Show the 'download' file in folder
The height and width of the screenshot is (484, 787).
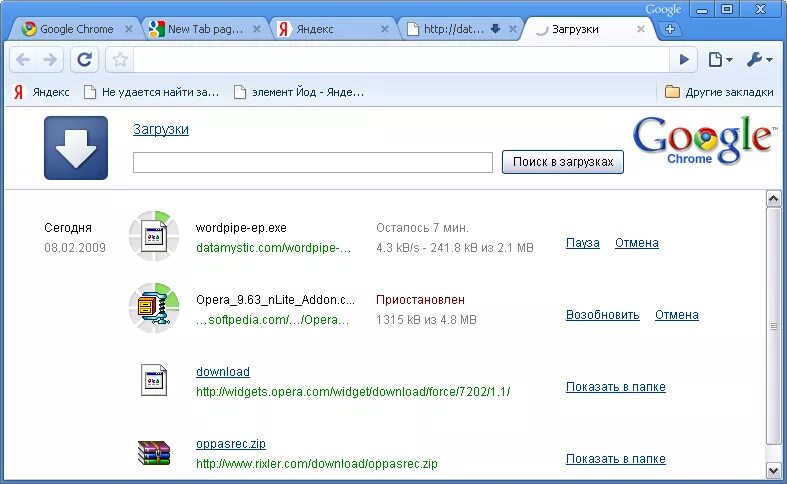click(x=616, y=387)
